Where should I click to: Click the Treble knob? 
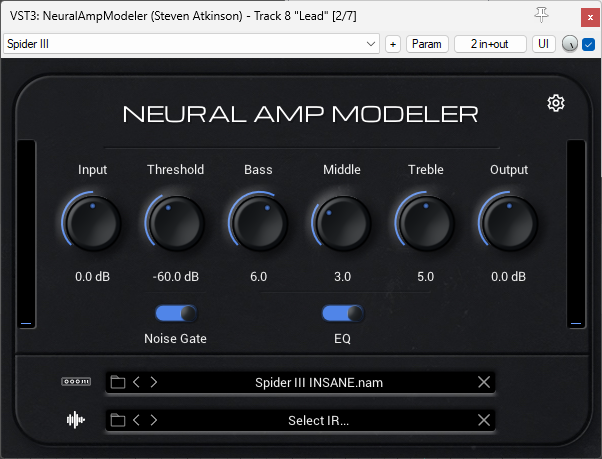tap(425, 223)
